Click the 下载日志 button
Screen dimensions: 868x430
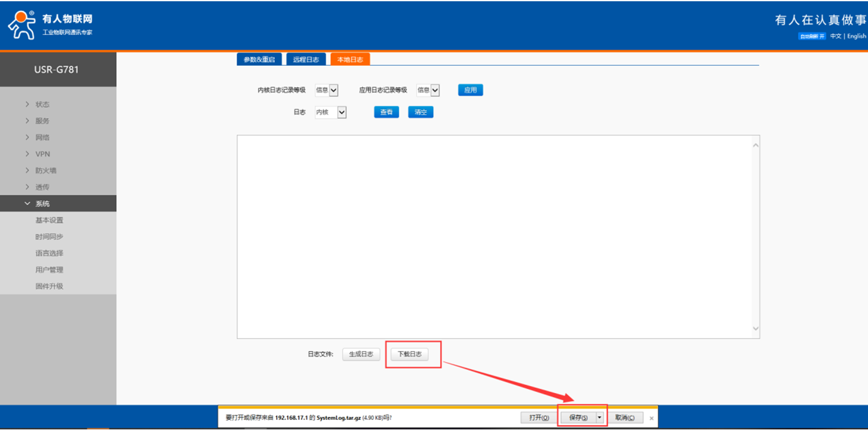tap(409, 354)
